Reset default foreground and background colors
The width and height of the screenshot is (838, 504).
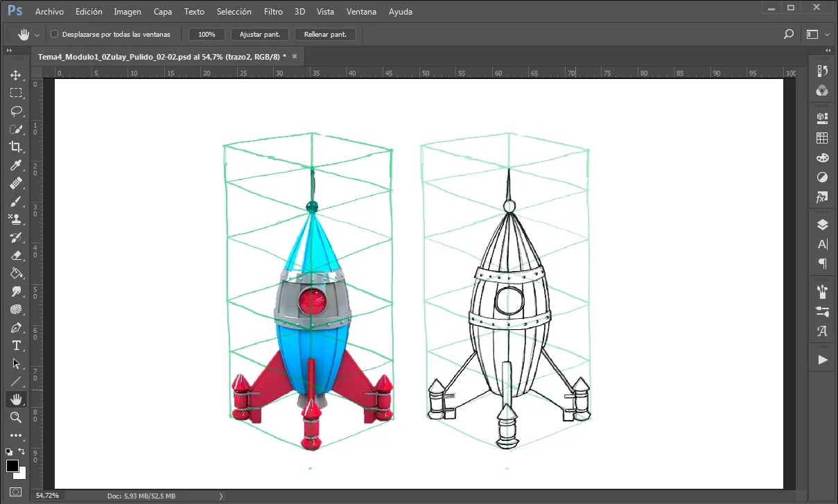(9, 451)
